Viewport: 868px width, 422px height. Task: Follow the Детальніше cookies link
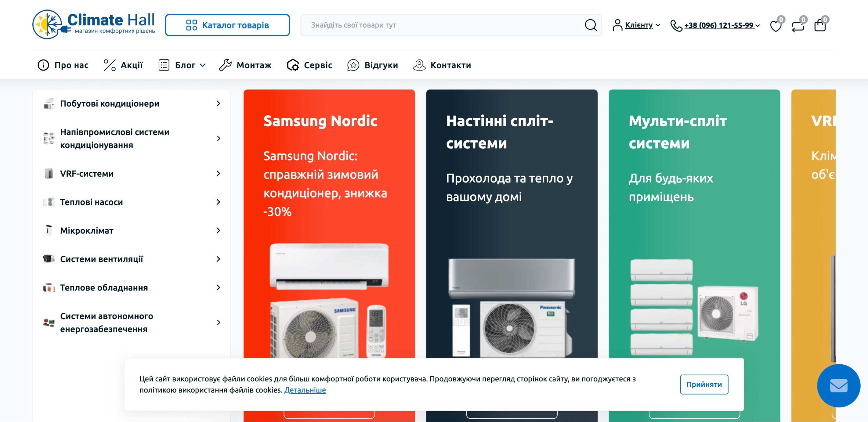click(305, 390)
